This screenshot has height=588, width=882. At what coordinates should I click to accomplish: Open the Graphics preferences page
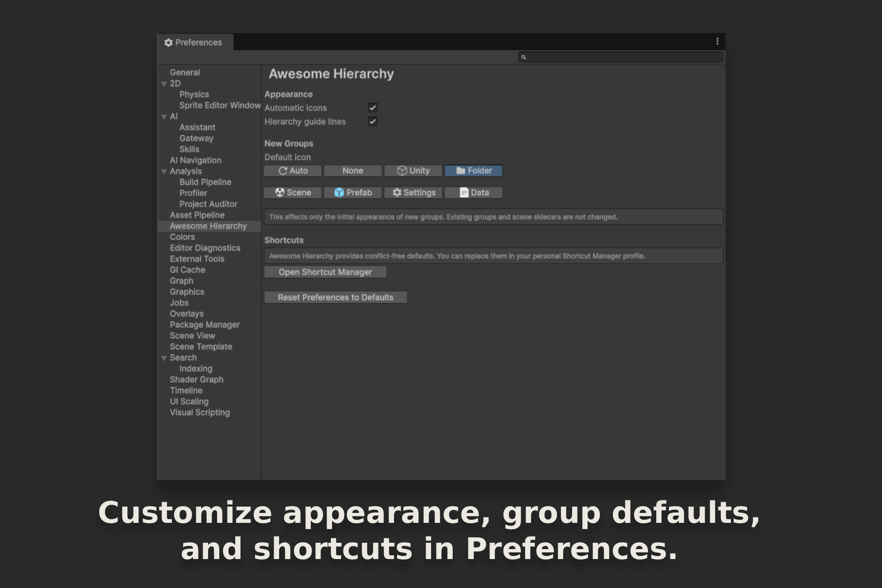point(187,292)
